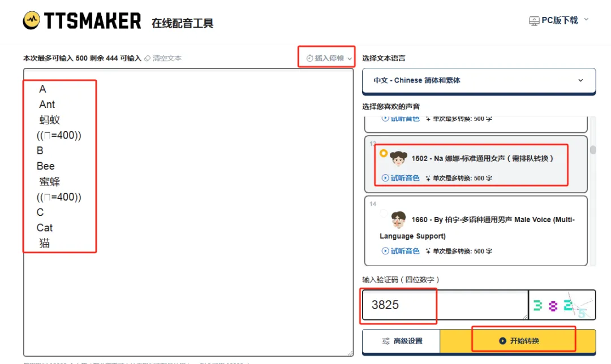The image size is (611, 364).
Task: Play 试听音色 for 1660 By 柏宇
Action: (x=400, y=251)
